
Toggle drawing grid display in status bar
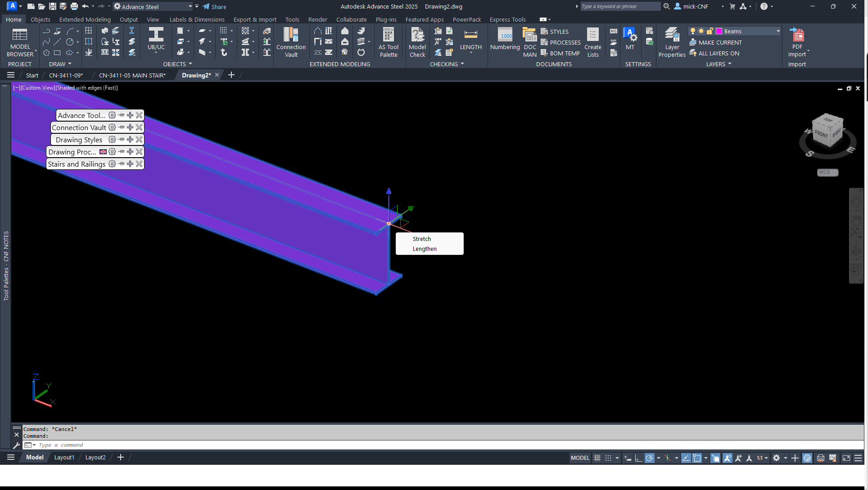(597, 458)
